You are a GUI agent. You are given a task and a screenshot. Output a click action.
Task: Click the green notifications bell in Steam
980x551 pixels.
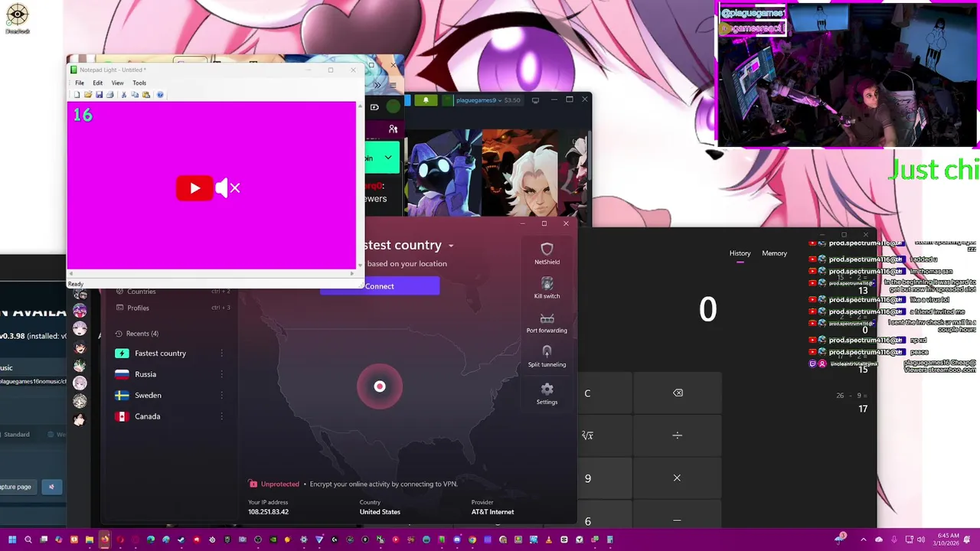(426, 100)
